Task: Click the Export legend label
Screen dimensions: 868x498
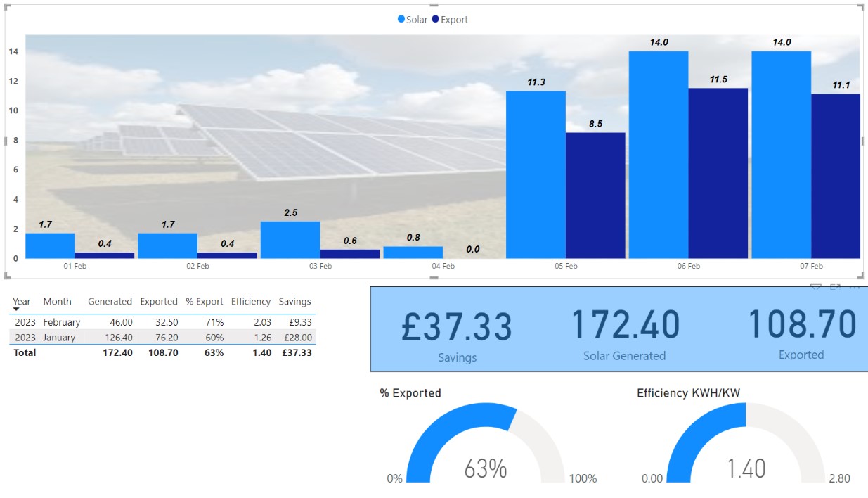Action: pyautogui.click(x=454, y=20)
